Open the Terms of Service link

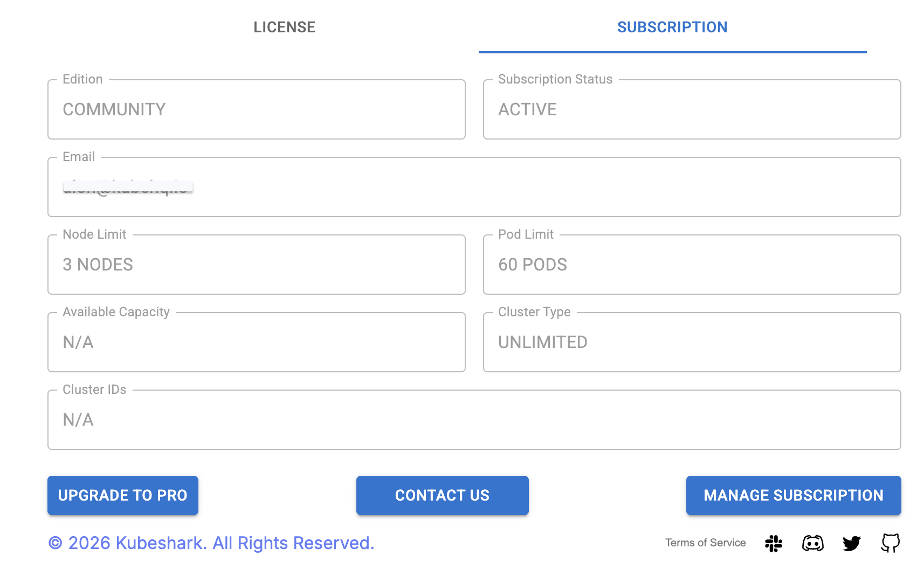tap(705, 543)
